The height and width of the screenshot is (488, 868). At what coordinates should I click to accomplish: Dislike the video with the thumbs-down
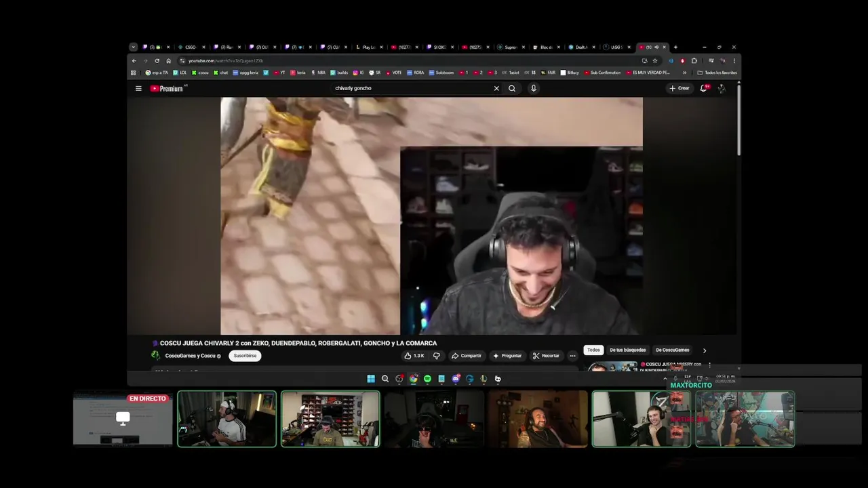click(436, 355)
